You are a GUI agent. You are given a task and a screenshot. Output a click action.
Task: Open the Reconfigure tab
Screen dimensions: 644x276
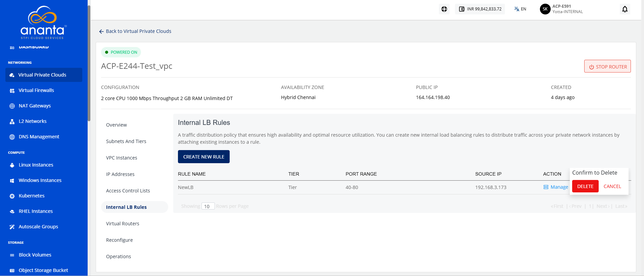120,240
